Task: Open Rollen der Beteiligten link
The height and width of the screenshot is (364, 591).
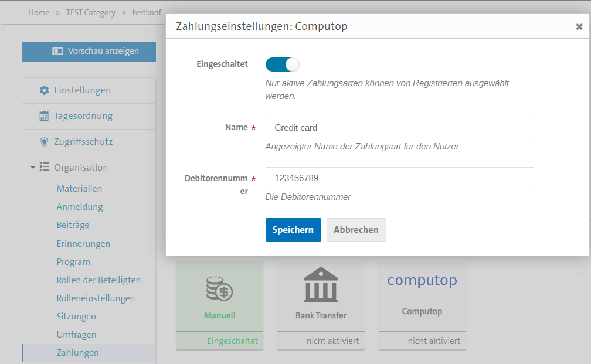Action: click(x=98, y=280)
